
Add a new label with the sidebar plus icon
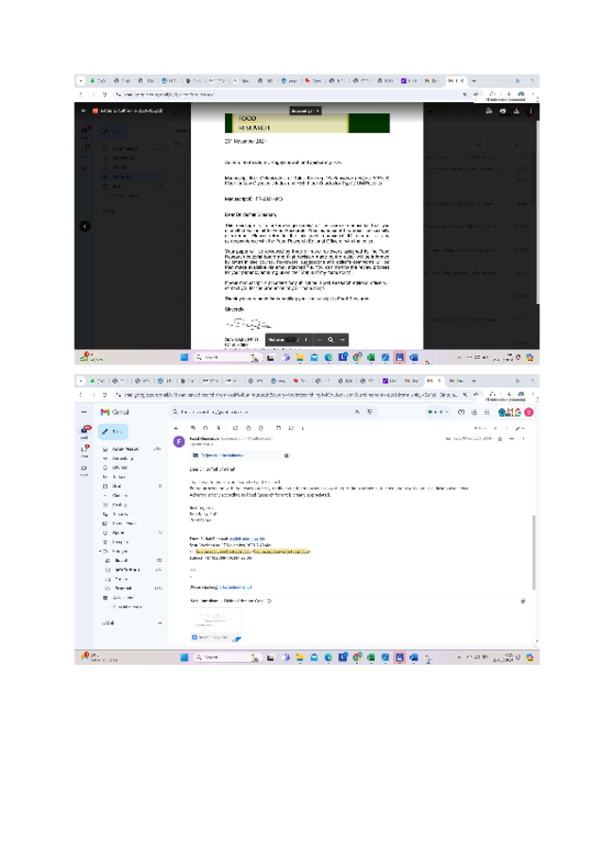coord(160,622)
